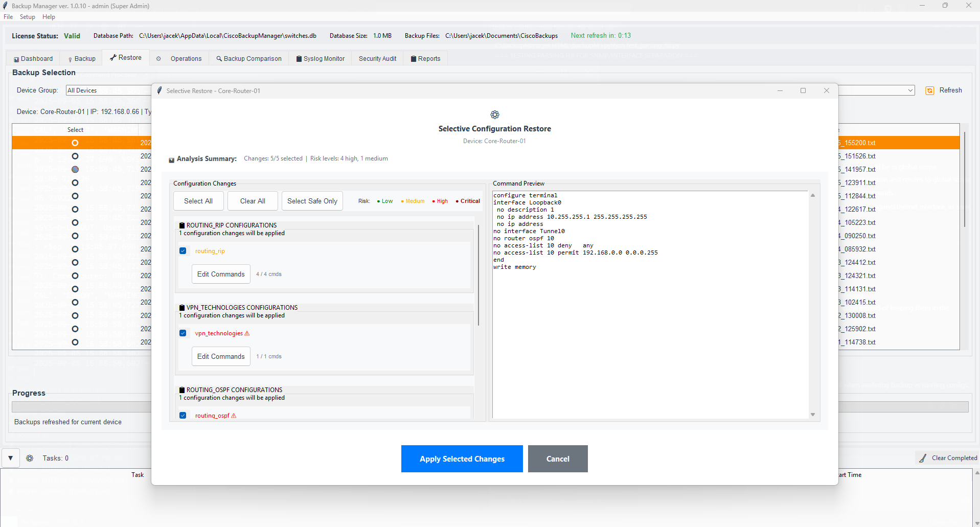Click the Backup Manager feather app icon
The width and height of the screenshot is (980, 527).
pyautogui.click(x=5, y=6)
